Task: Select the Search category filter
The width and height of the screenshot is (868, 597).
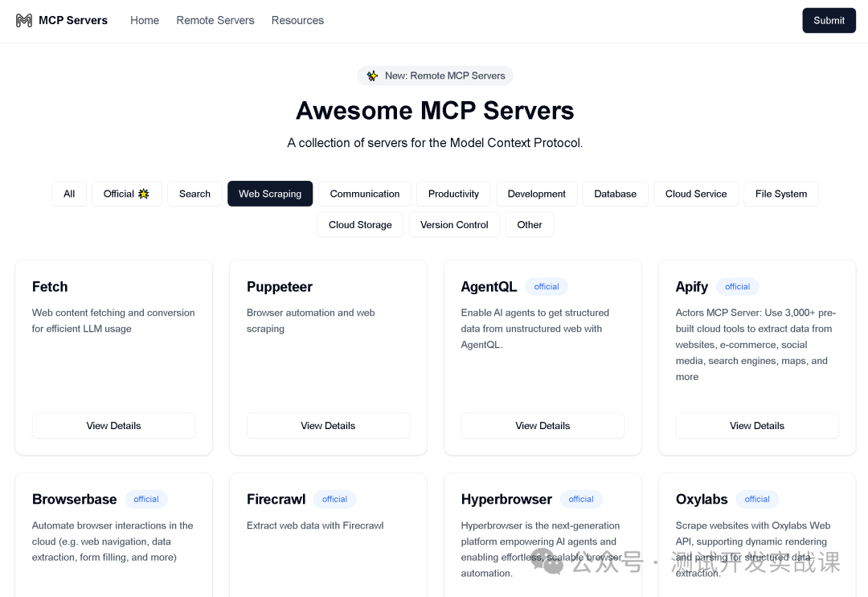Action: pyautogui.click(x=194, y=194)
